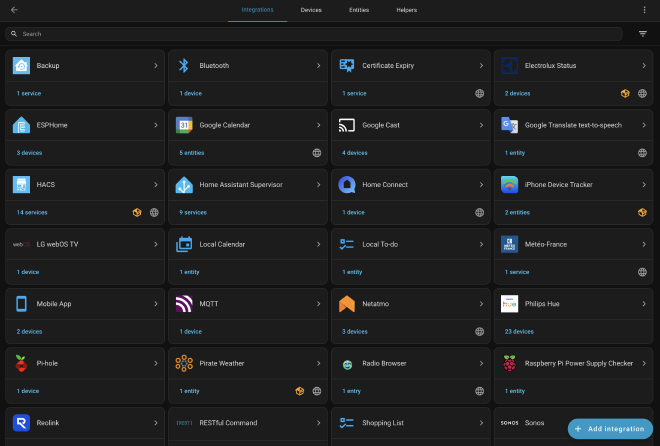660x446 pixels.
Task: Open the 4 devices link on Google Cast
Action: pyautogui.click(x=355, y=153)
